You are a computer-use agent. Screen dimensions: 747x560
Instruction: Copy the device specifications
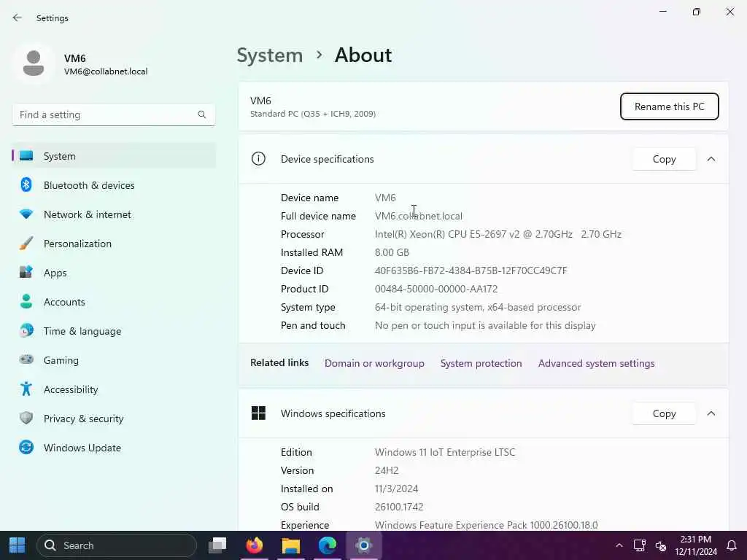click(664, 159)
